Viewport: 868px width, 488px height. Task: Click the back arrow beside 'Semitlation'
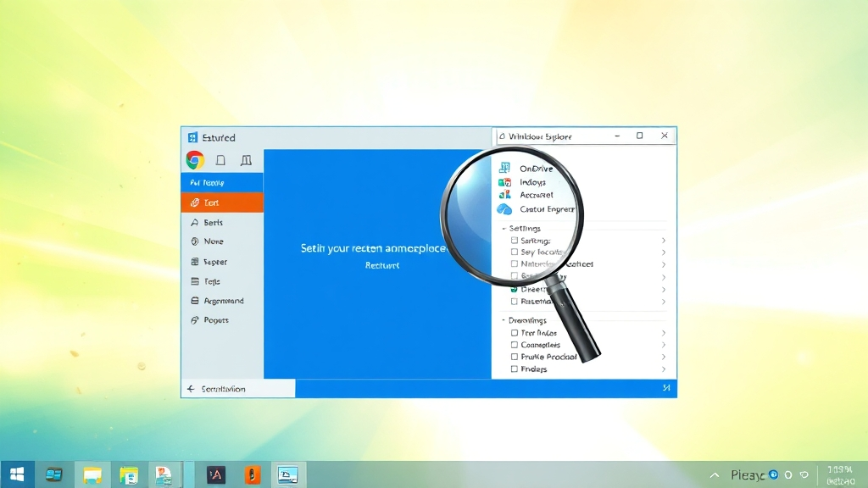191,389
